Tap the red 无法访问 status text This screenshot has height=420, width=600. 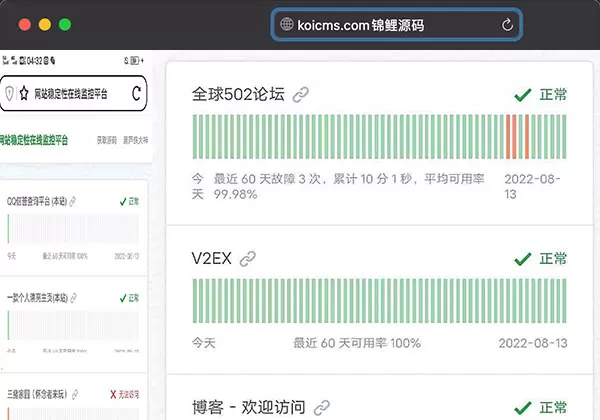(129, 394)
